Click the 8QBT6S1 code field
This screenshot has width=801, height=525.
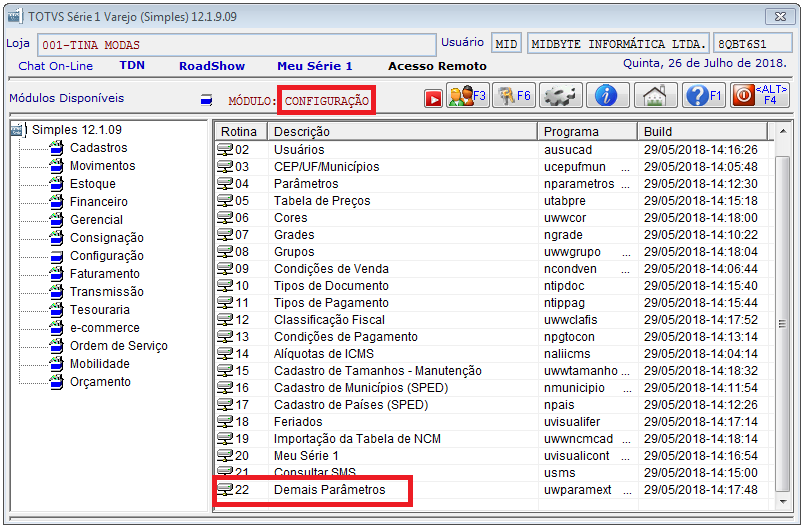752,44
